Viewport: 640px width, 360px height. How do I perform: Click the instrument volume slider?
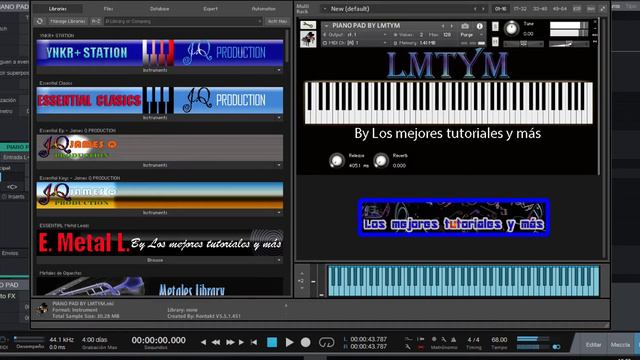(x=569, y=43)
